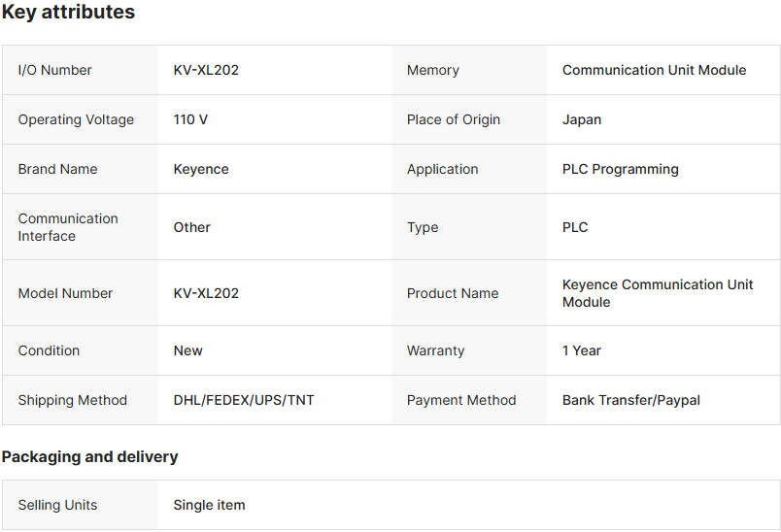Click the Packaging and delivery heading
781x532 pixels.
tap(90, 456)
